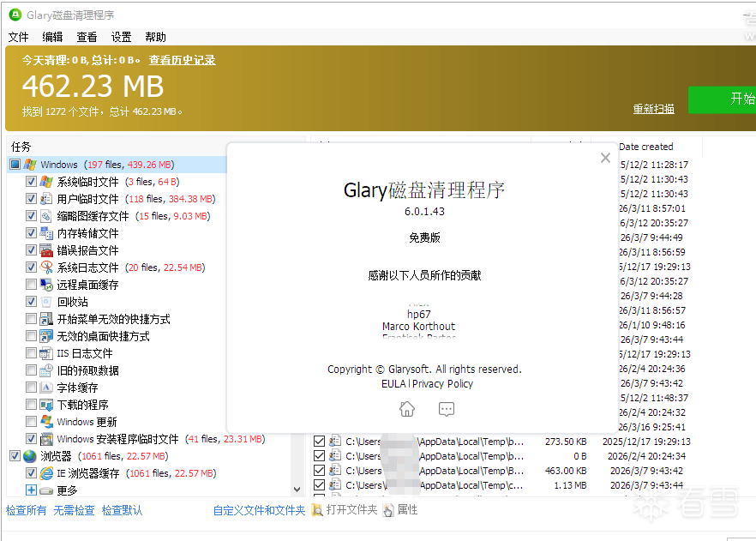Uncheck the 用户临时文件 checkbox

click(x=32, y=199)
